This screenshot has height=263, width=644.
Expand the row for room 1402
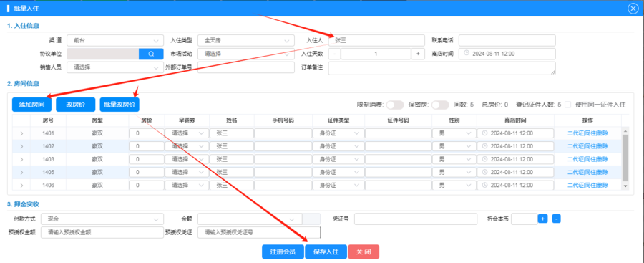[21, 146]
